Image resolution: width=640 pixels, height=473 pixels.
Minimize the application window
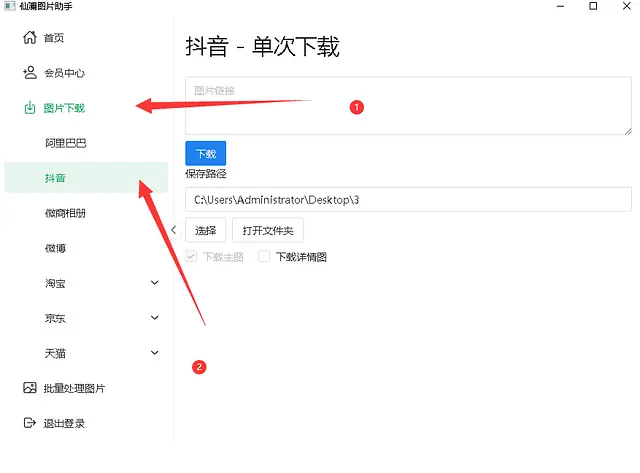pos(560,6)
